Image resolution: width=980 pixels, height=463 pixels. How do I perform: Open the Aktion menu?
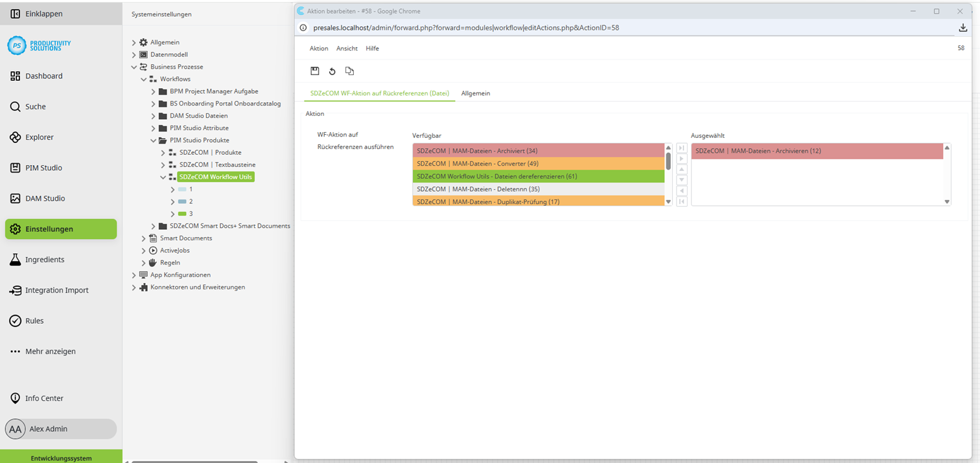[x=318, y=48]
